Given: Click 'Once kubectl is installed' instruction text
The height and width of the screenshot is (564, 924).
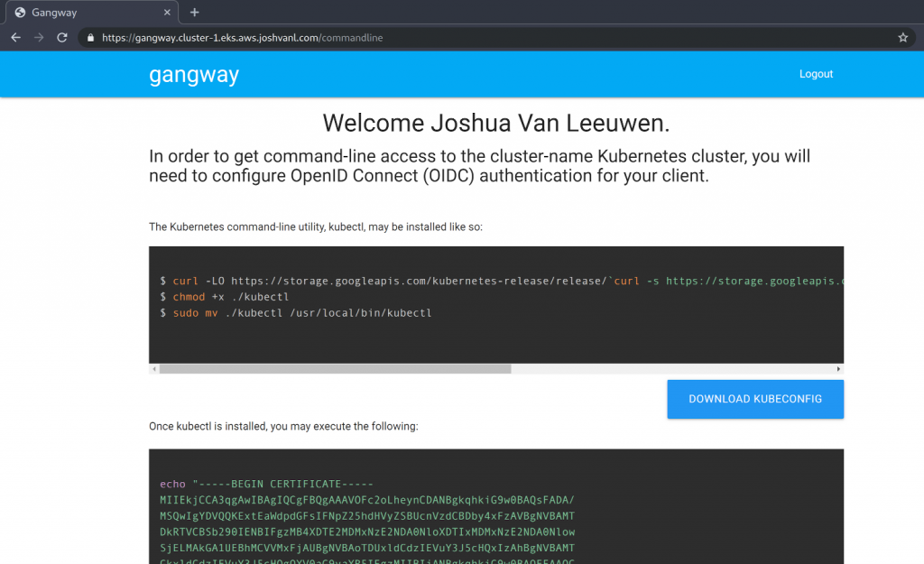Looking at the screenshot, I should pyautogui.click(x=283, y=426).
